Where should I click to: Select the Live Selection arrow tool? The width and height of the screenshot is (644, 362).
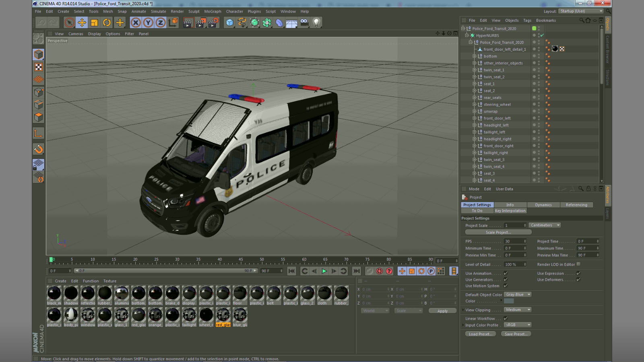point(69,23)
